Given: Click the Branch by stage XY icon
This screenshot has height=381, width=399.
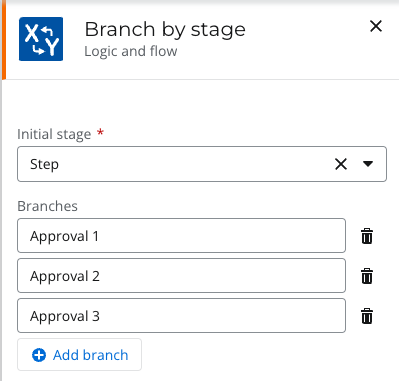Looking at the screenshot, I should 41,39.
